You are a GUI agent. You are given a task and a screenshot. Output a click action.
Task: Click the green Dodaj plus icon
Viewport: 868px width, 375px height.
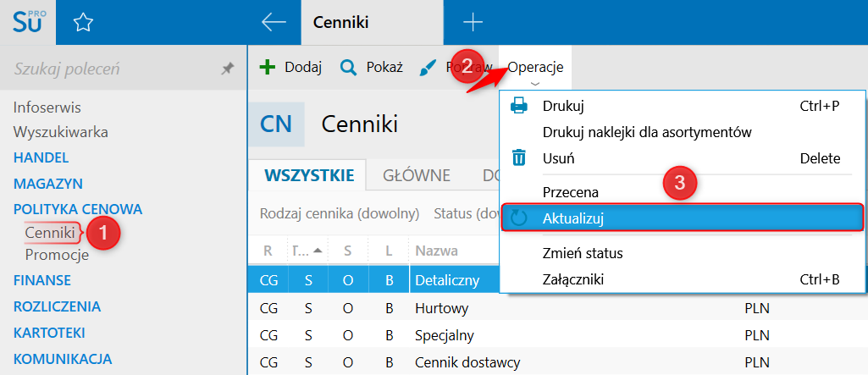268,68
